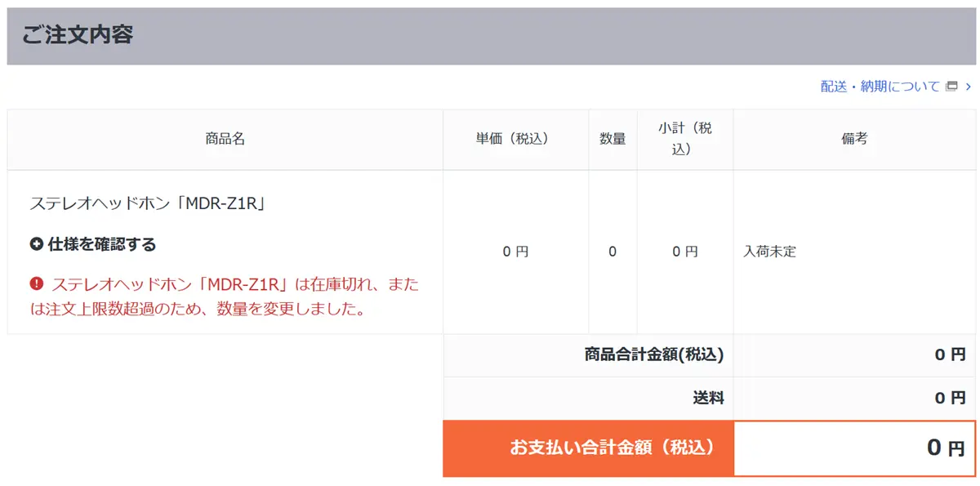
Task: Click the 入荷未定 remark cell
Action: pos(769,252)
